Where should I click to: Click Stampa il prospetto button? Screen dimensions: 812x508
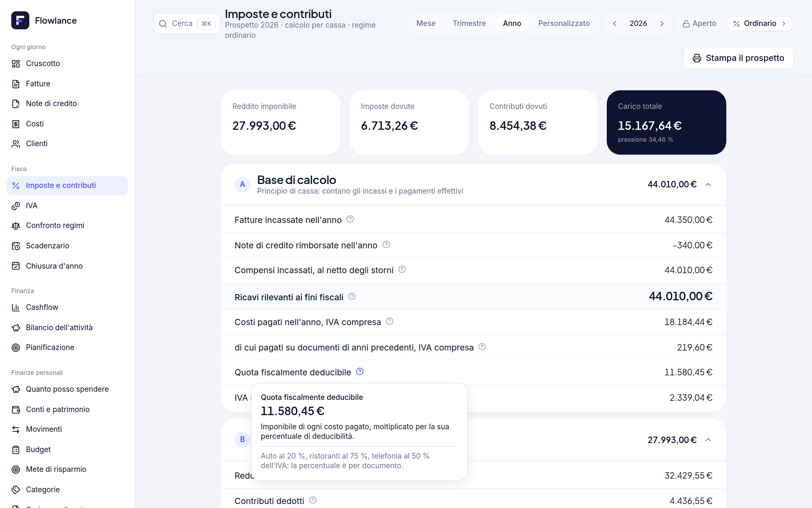point(738,58)
